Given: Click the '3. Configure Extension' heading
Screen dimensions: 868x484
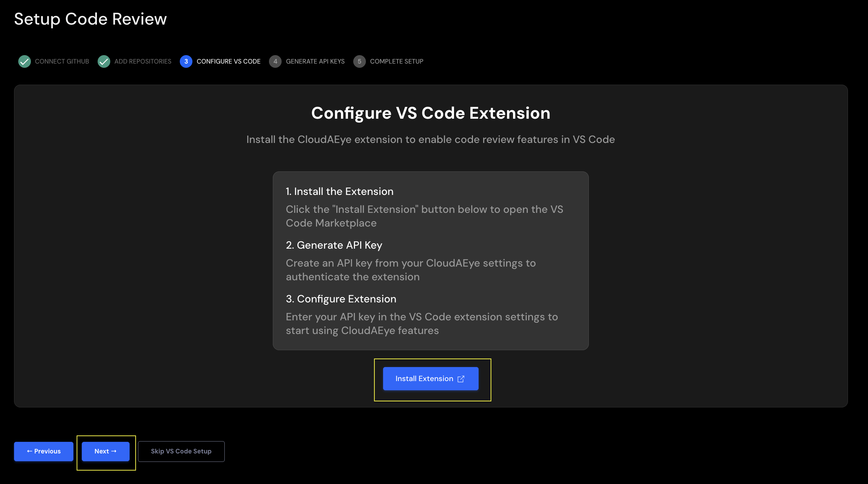Looking at the screenshot, I should coord(341,299).
